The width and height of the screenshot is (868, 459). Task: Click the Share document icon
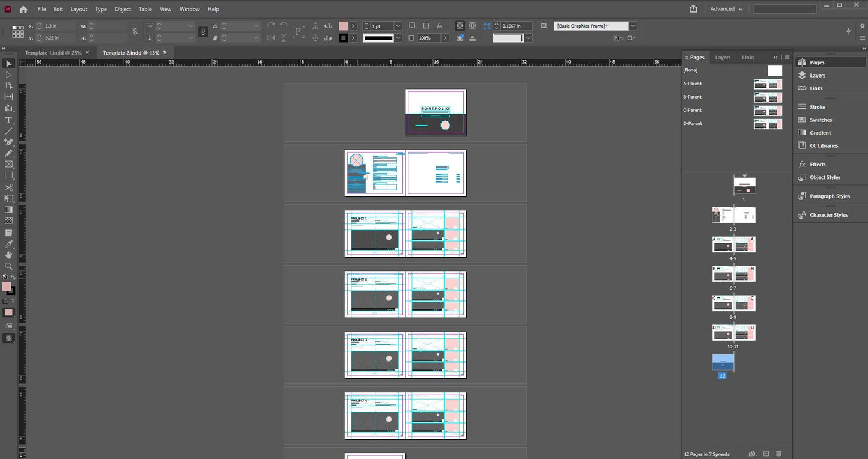(693, 9)
